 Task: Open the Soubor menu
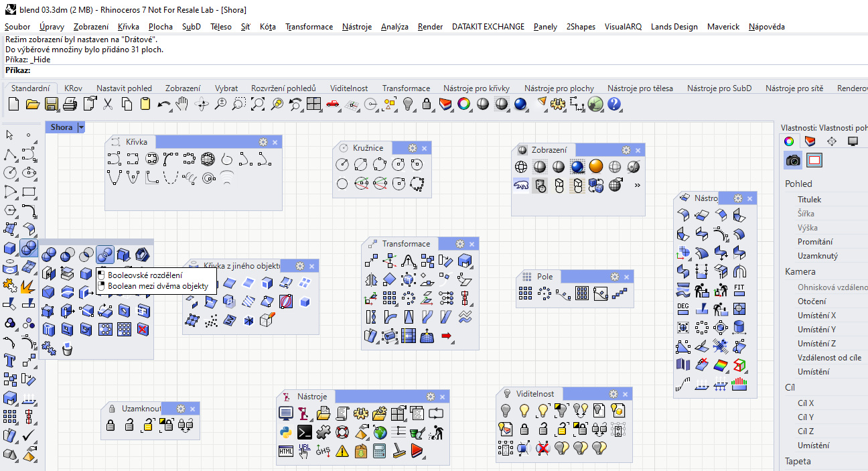17,27
